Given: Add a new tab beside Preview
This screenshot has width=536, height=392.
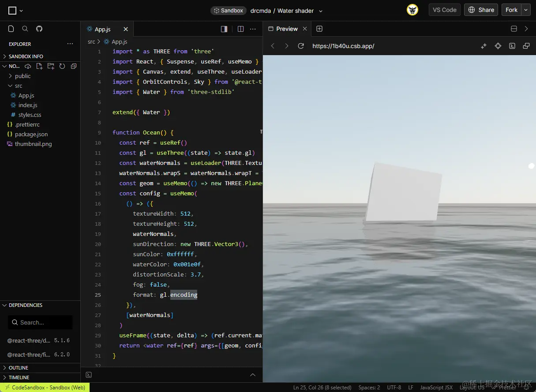Looking at the screenshot, I should point(319,29).
